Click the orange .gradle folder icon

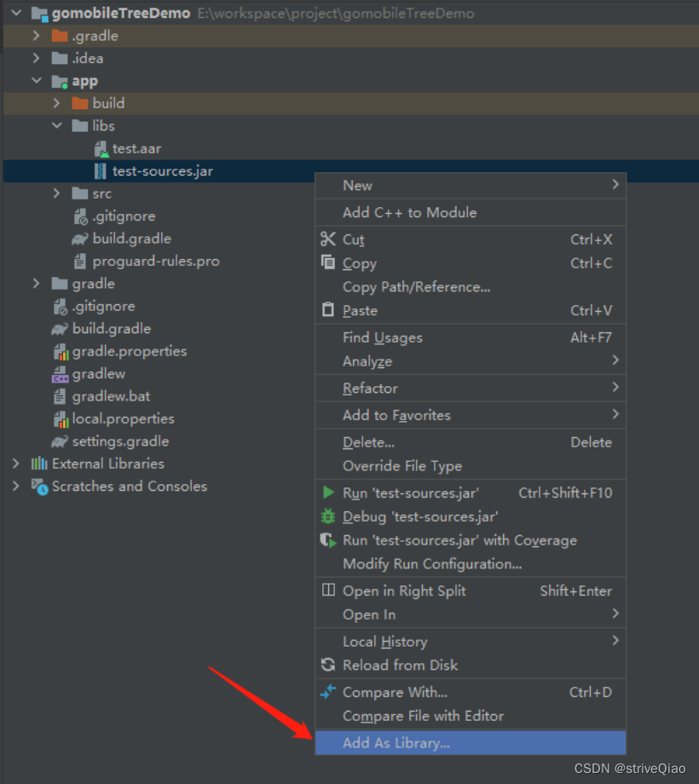click(60, 36)
